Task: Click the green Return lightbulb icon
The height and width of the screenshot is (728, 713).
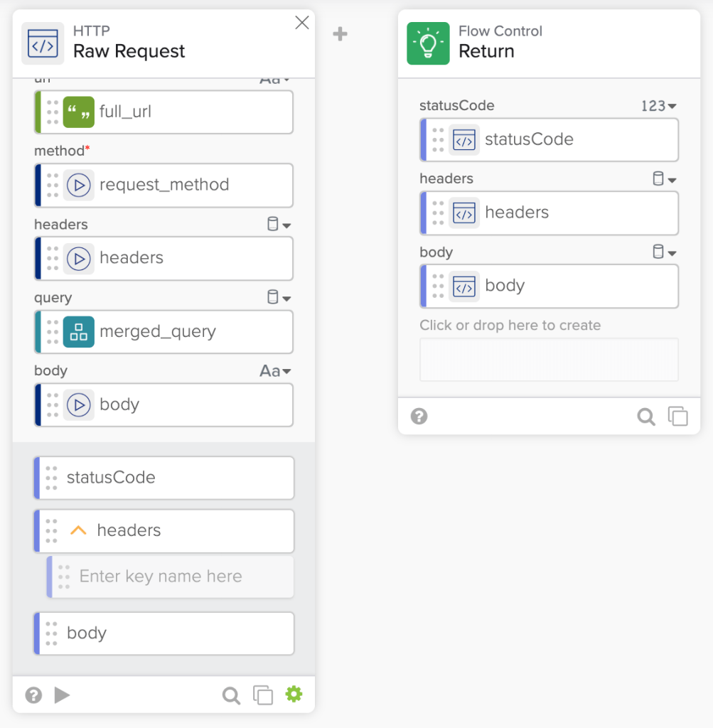Action: 428,43
